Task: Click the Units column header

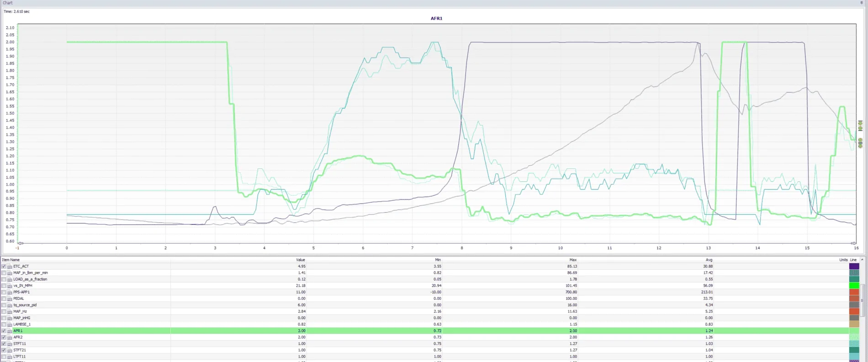Action: tap(843, 260)
